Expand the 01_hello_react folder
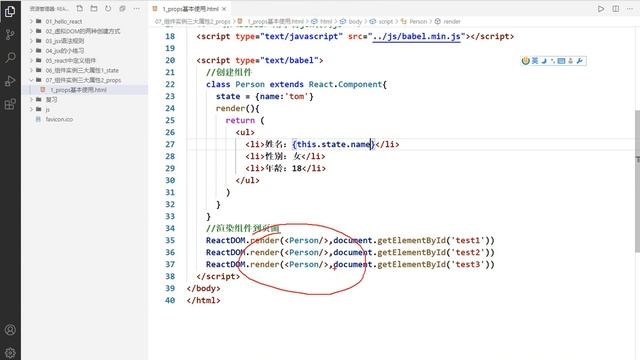The height and width of the screenshot is (360, 640). 64,21
